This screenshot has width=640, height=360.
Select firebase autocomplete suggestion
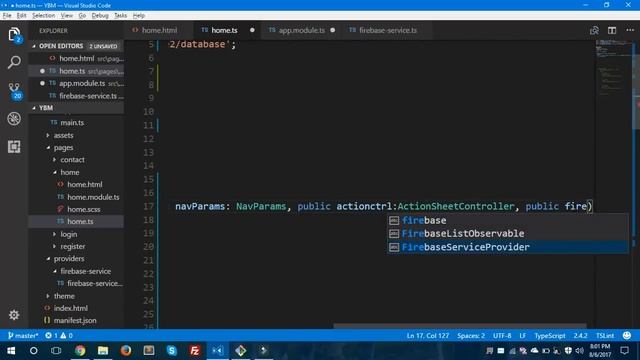(x=507, y=220)
